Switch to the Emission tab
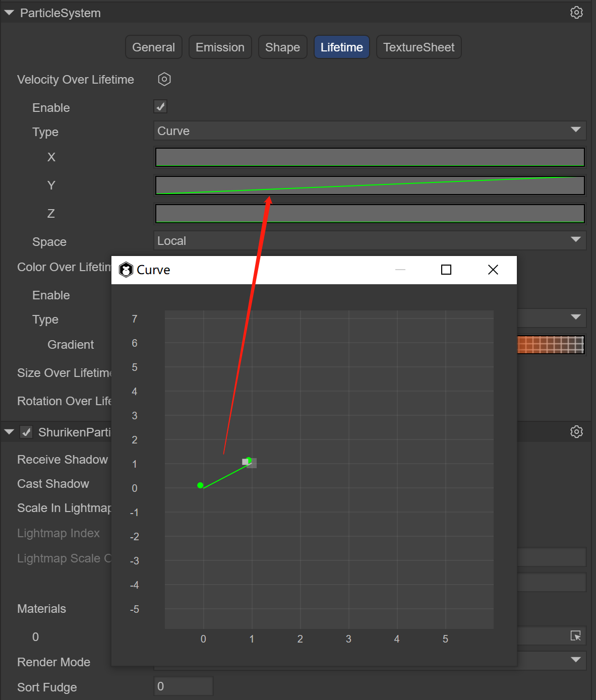Screen dimensions: 596x700 (x=220, y=47)
